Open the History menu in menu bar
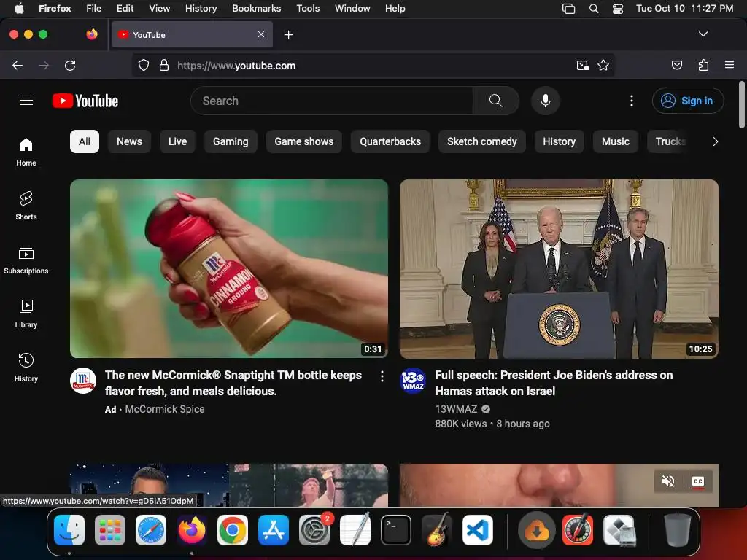 201,9
